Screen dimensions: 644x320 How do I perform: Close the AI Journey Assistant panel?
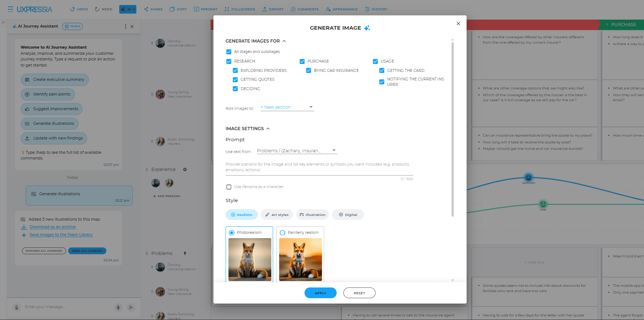point(132,26)
